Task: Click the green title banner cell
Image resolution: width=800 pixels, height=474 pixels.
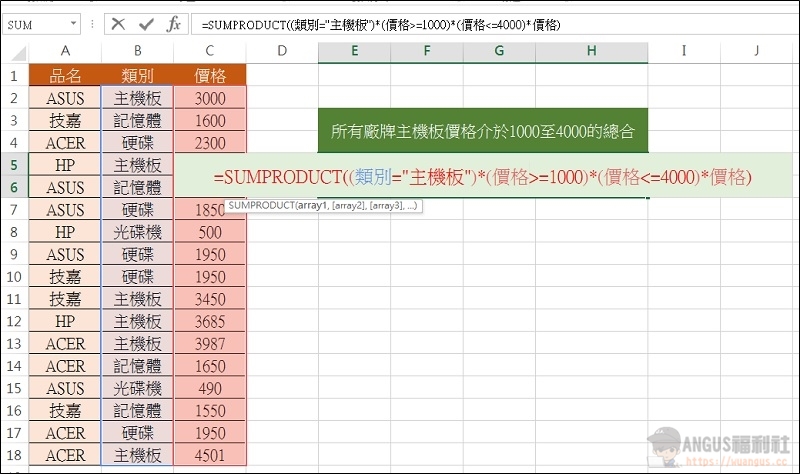Action: point(483,130)
